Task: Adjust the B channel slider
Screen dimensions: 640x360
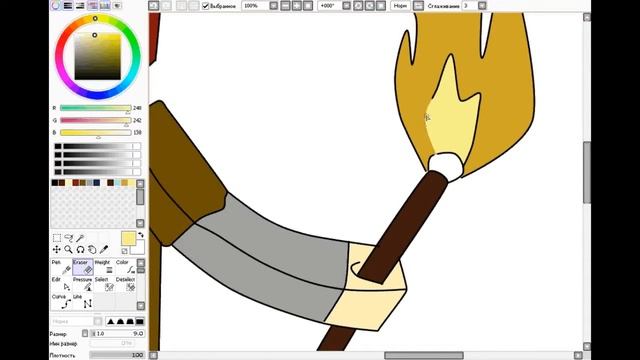Action: (96, 133)
